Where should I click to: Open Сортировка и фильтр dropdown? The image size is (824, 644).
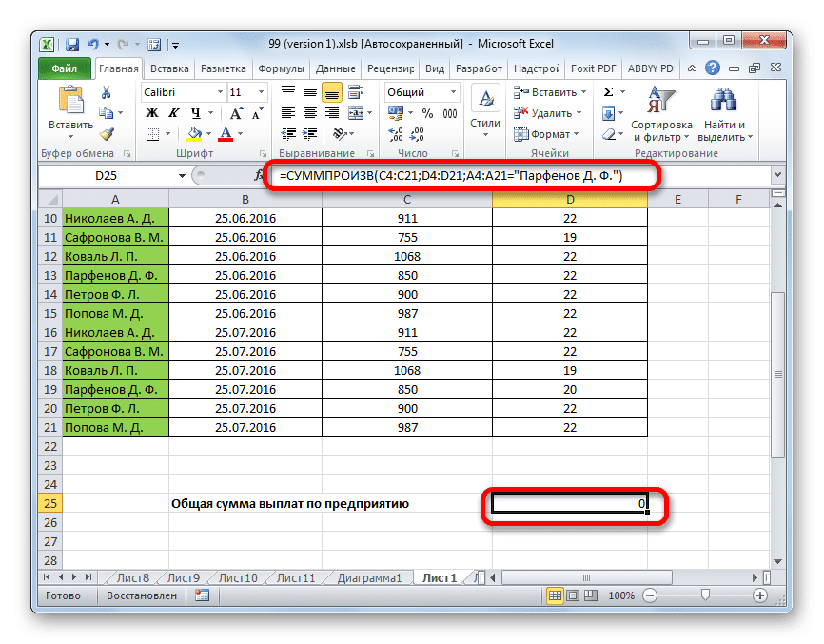[661, 115]
